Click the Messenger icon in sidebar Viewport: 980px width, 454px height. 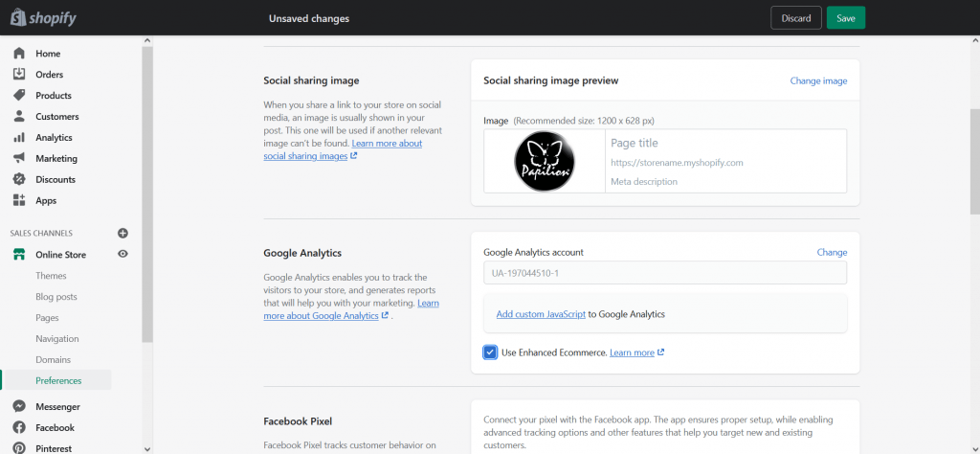click(x=19, y=406)
